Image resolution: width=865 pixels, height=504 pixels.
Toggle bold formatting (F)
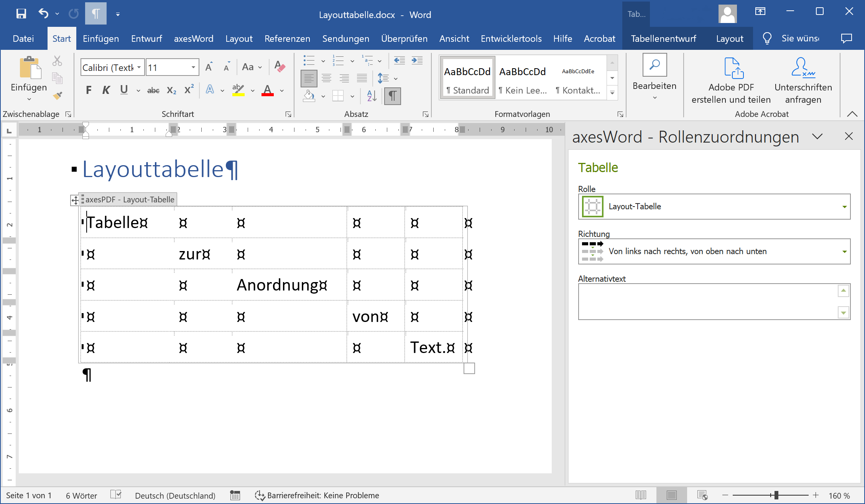[x=89, y=90]
